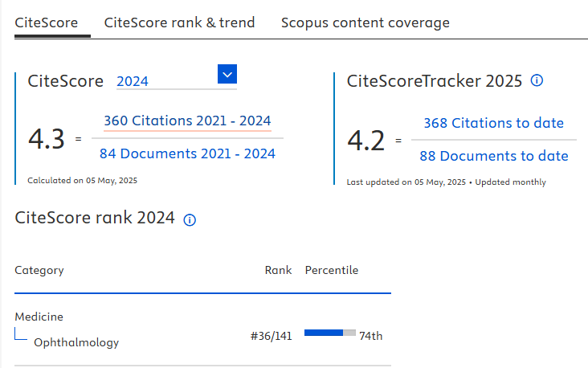The width and height of the screenshot is (588, 368).
Task: View 88 Documents to date
Action: (493, 156)
